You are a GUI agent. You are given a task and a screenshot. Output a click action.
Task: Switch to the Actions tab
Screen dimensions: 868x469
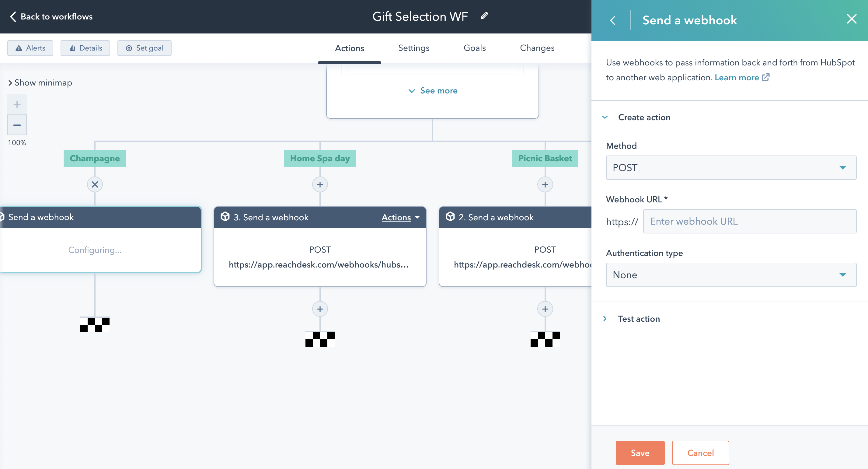point(350,48)
